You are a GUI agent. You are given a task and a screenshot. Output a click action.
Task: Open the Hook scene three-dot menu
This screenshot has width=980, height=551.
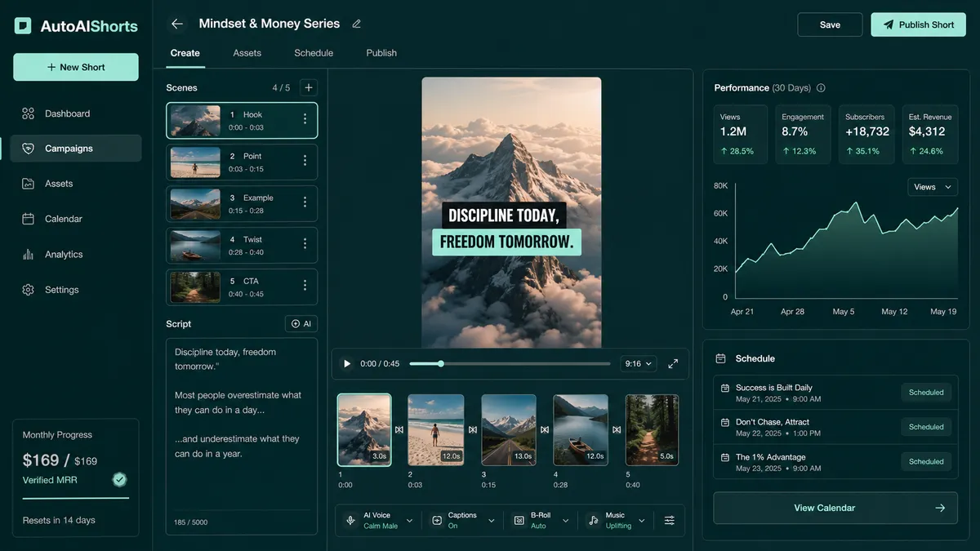point(305,119)
